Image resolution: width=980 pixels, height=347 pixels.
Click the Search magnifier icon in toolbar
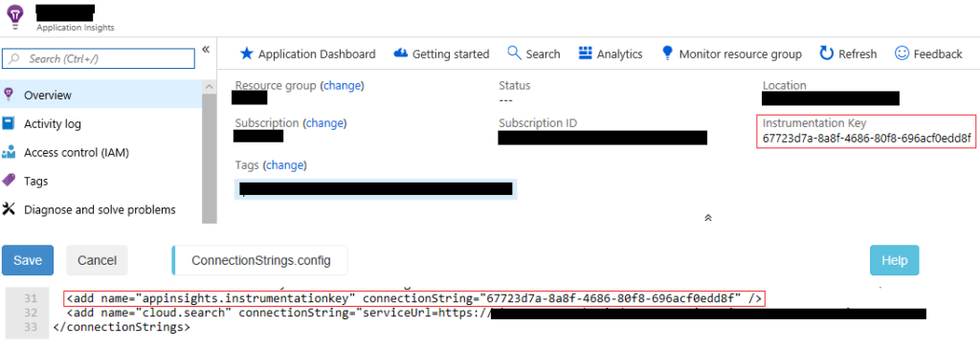(x=514, y=53)
